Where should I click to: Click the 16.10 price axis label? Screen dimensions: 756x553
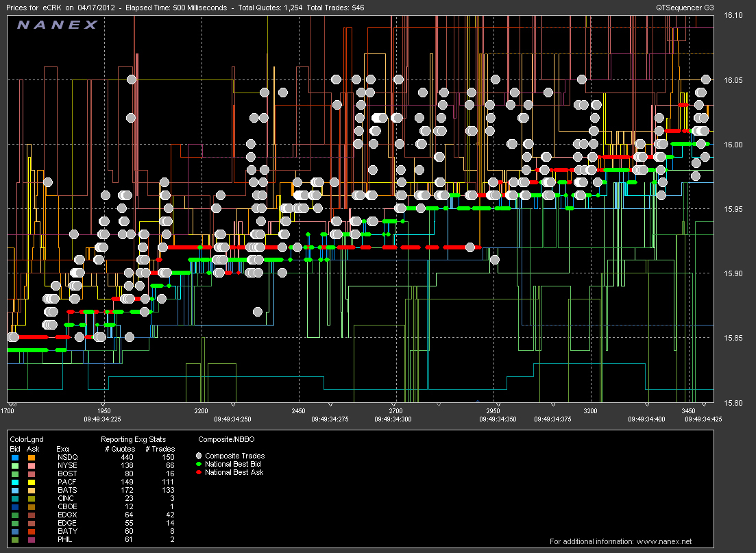click(x=733, y=16)
